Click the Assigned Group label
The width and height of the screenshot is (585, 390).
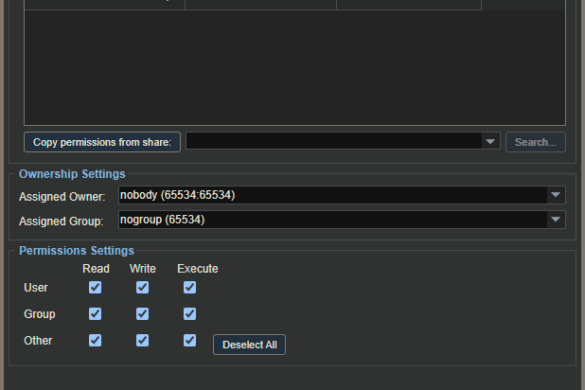click(61, 221)
